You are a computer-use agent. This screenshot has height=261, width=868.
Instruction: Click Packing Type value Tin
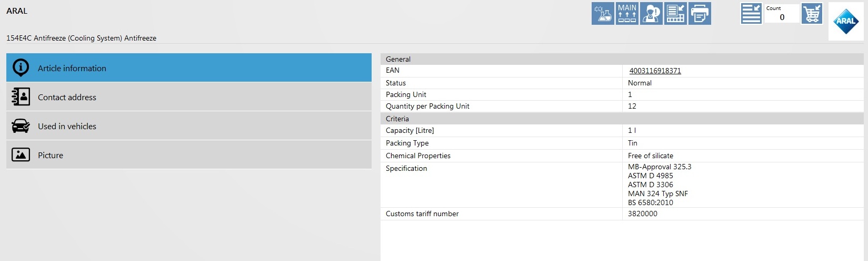point(633,143)
